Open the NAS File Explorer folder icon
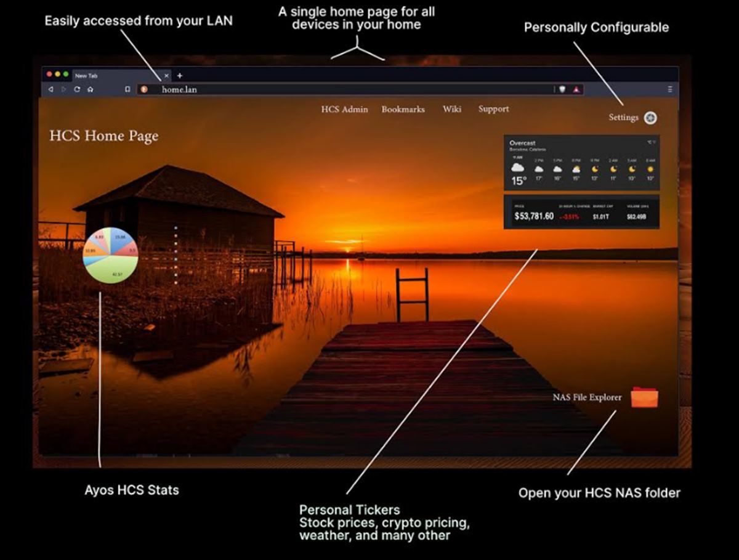Screen dimensions: 739x560 [x=644, y=397]
